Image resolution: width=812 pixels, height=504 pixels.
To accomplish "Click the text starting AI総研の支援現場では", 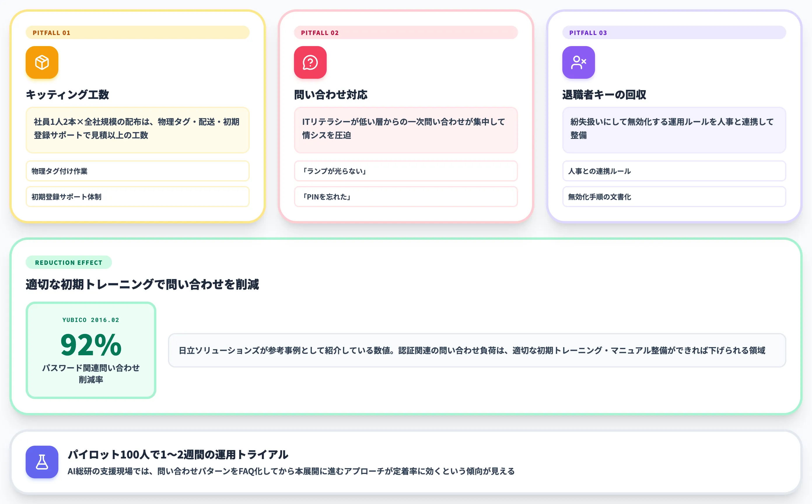I will (291, 471).
